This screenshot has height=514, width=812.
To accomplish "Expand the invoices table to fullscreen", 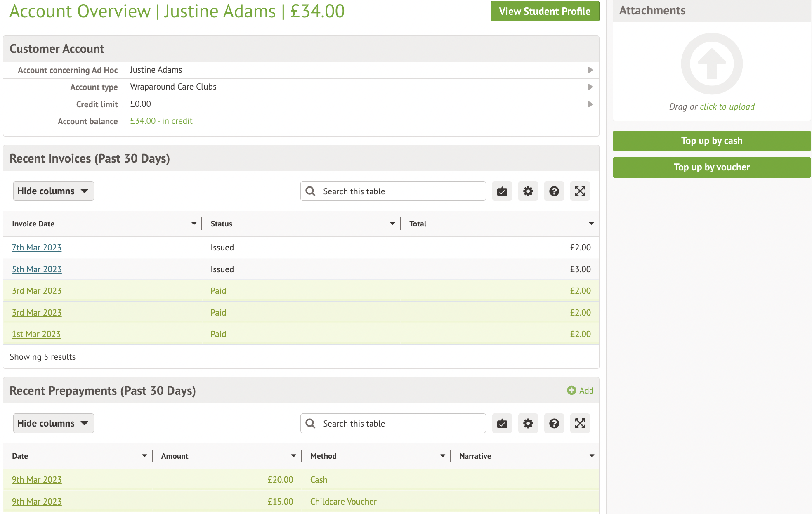I will click(x=580, y=191).
